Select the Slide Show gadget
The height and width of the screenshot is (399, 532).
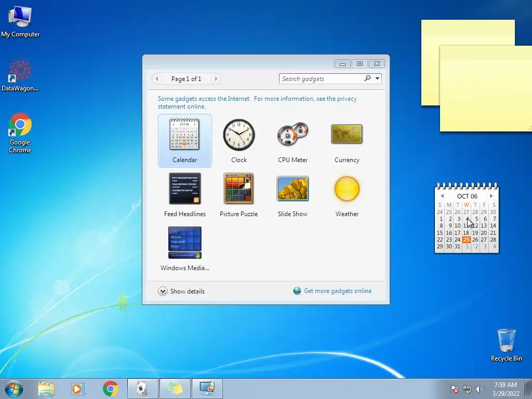point(292,195)
